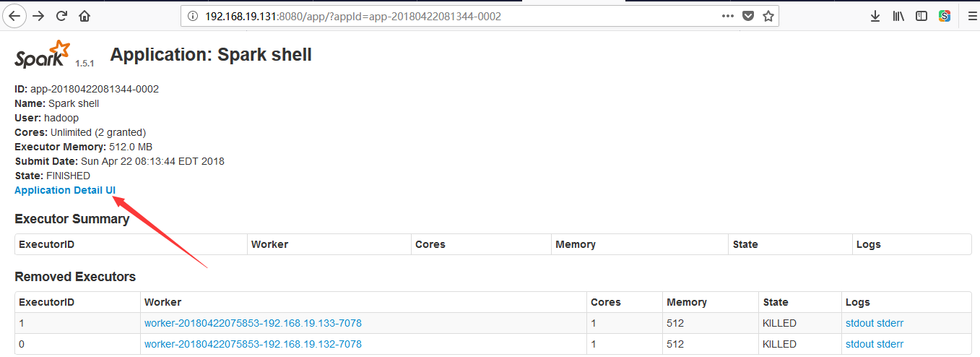Click Spark version 1.5.1 label
This screenshot has height=357, width=980.
click(x=84, y=64)
